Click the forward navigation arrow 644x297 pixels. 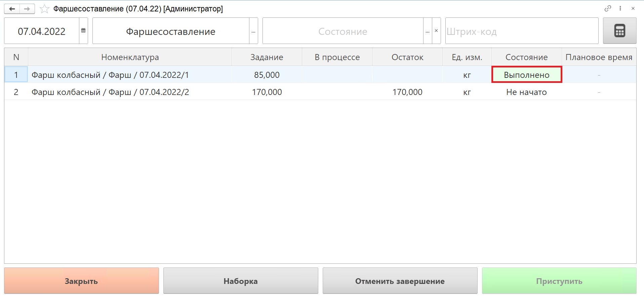tap(27, 9)
